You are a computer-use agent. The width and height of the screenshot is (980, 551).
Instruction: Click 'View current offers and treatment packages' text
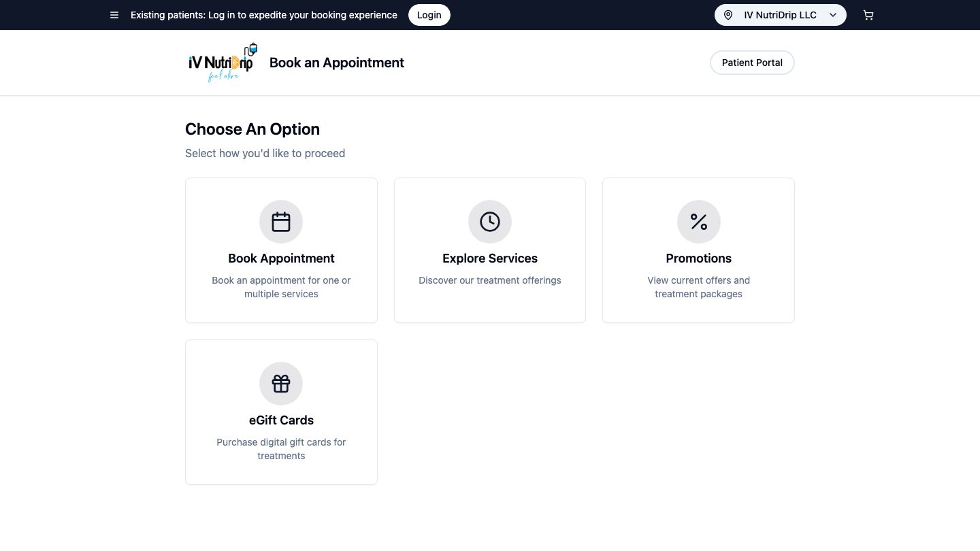pos(698,287)
